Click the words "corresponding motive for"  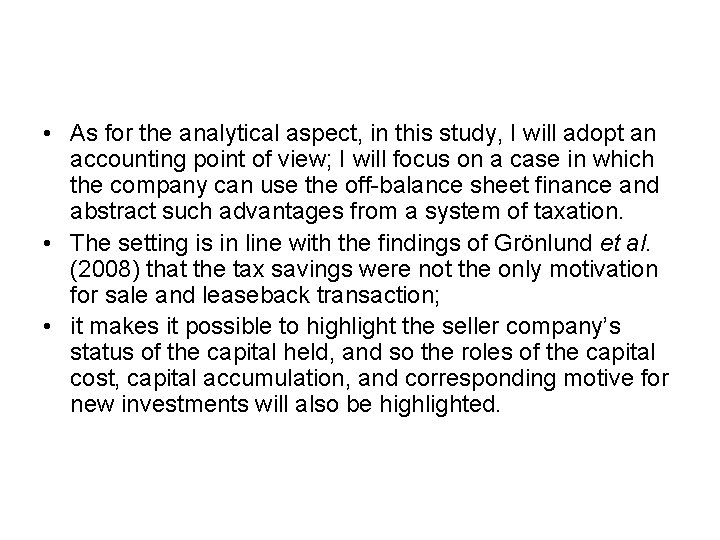click(537, 379)
